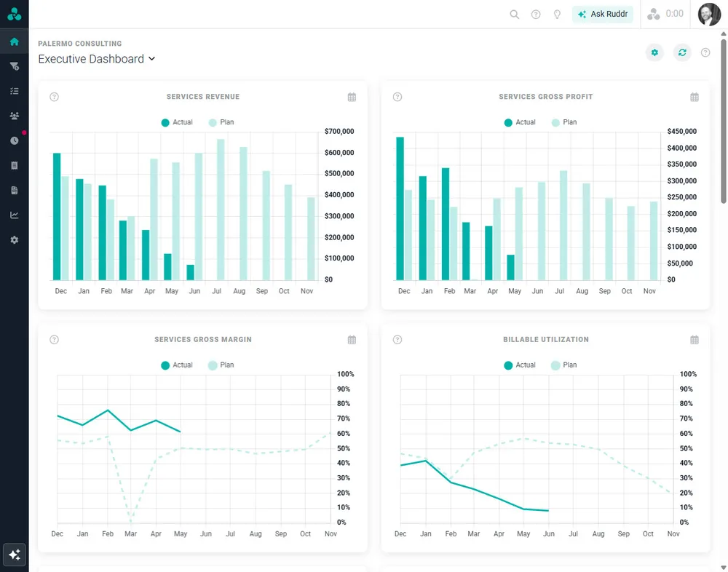Viewport: 728px width, 572px height.
Task: Click the lightbulb ideas icon
Action: tap(557, 15)
